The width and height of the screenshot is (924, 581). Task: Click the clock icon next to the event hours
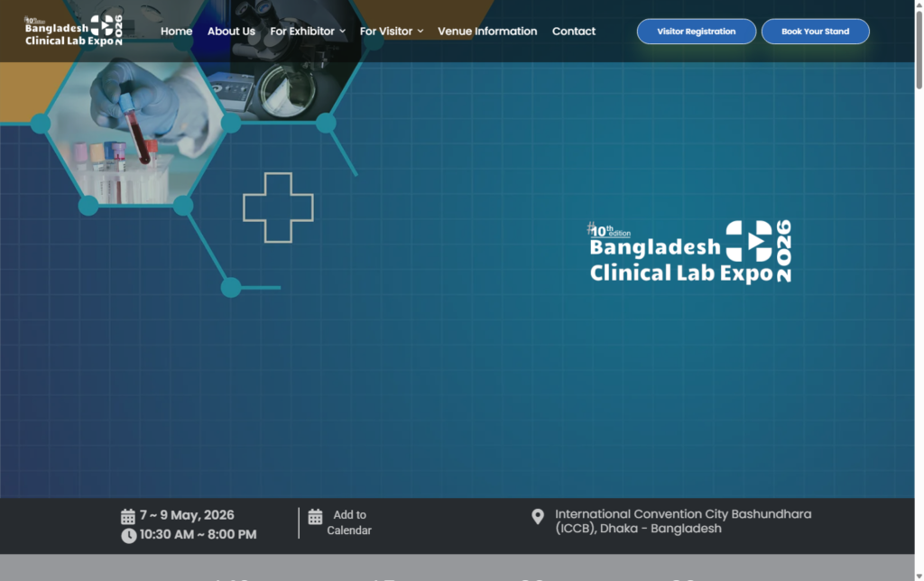point(127,534)
